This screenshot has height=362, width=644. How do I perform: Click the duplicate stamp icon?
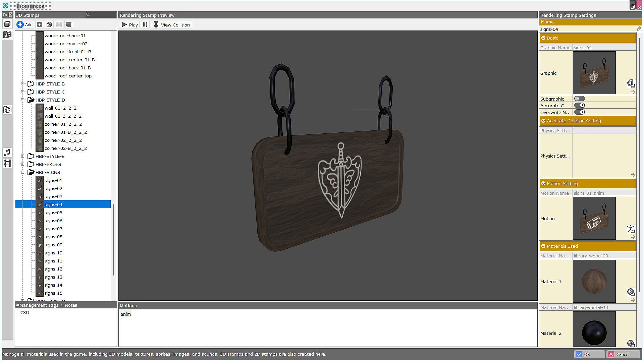point(49,24)
